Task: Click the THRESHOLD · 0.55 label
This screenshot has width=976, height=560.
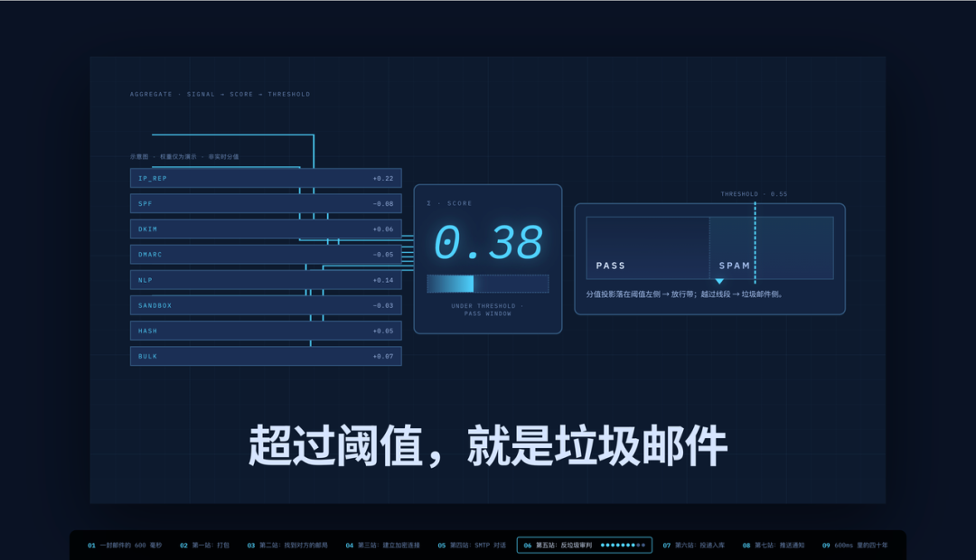Action: (x=754, y=194)
